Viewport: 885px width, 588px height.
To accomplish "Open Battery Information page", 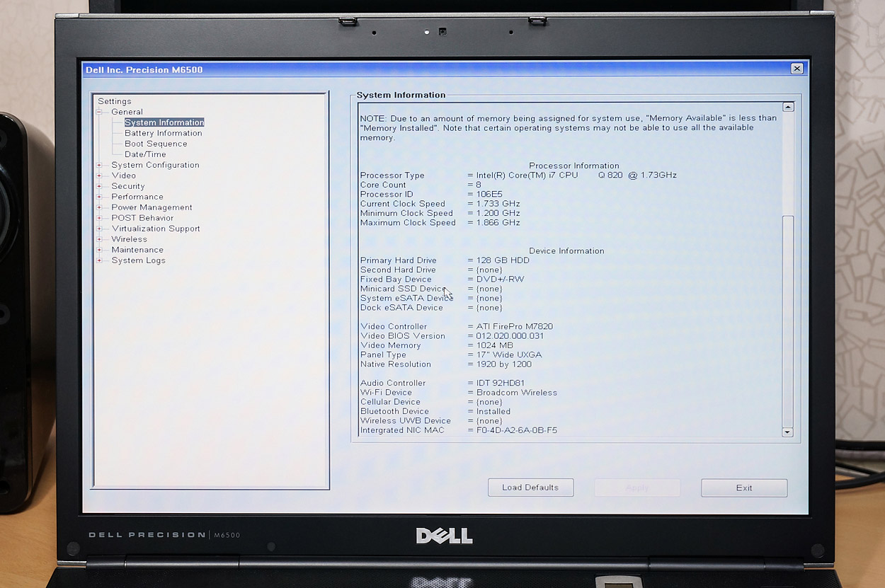I will pos(164,133).
